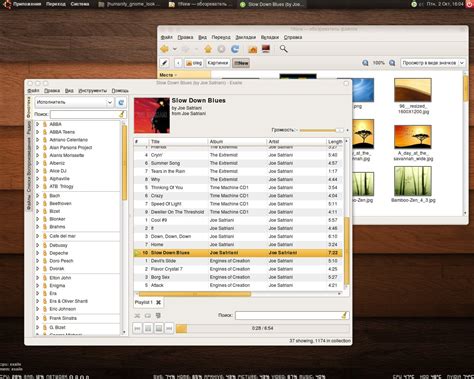Screen dimensions: 474x379
Task: Zoom in within the file browser
Action: [x=392, y=63]
